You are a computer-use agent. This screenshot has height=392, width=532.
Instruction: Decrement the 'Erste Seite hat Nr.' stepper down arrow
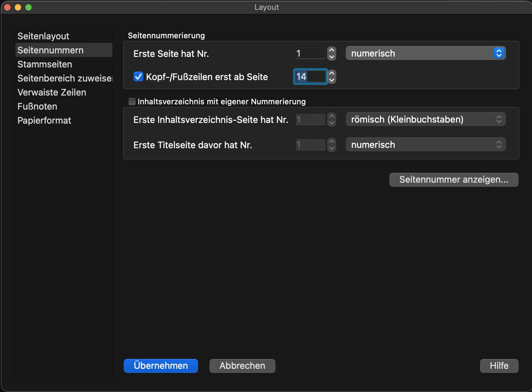click(x=331, y=57)
